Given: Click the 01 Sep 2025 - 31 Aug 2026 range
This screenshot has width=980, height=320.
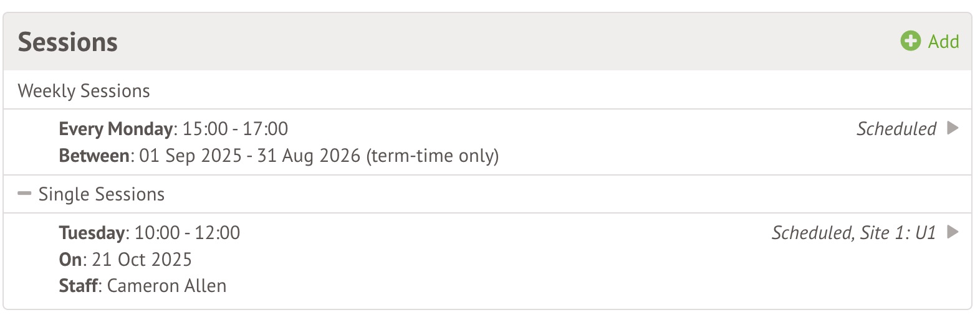Looking at the screenshot, I should coord(249,156).
